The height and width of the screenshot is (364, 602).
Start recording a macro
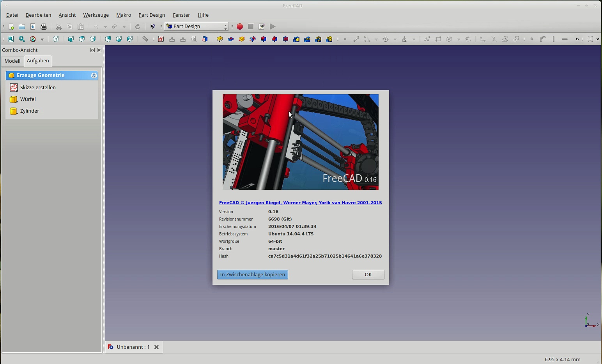click(x=240, y=27)
